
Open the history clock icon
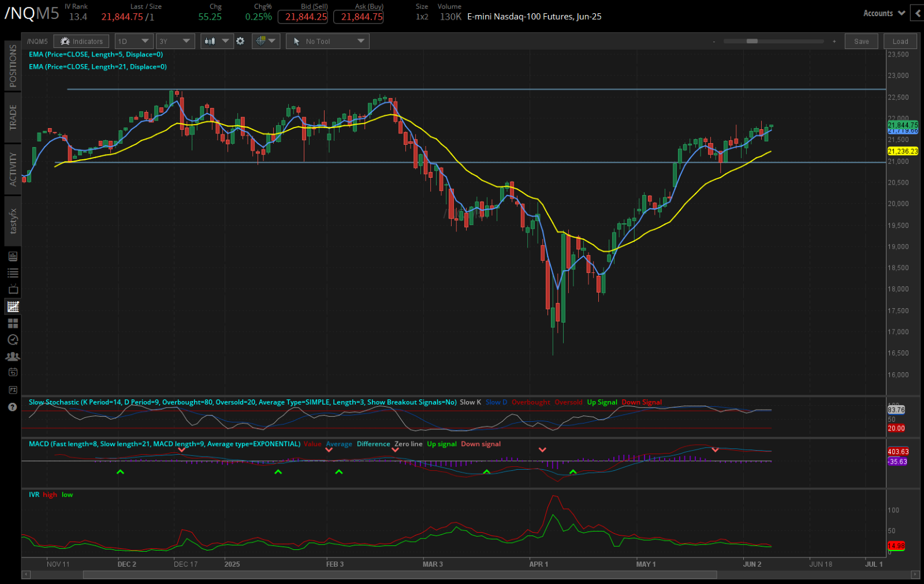point(13,340)
